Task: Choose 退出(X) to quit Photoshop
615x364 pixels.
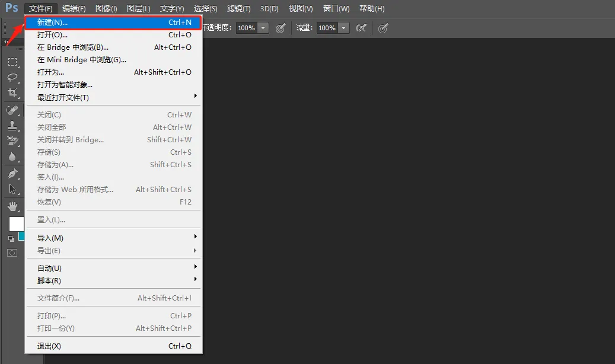Action: coord(114,346)
